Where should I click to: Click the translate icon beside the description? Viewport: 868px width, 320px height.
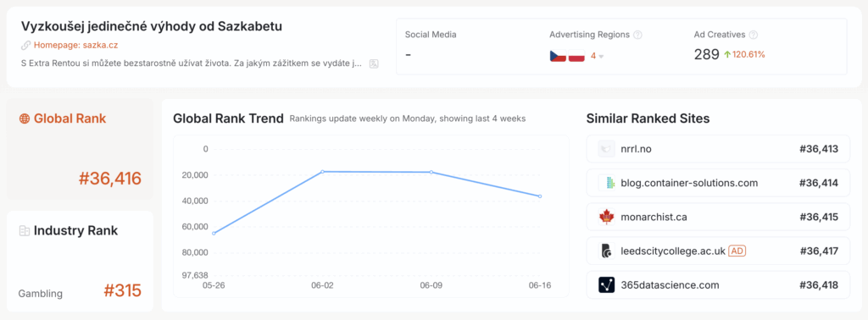coord(374,64)
